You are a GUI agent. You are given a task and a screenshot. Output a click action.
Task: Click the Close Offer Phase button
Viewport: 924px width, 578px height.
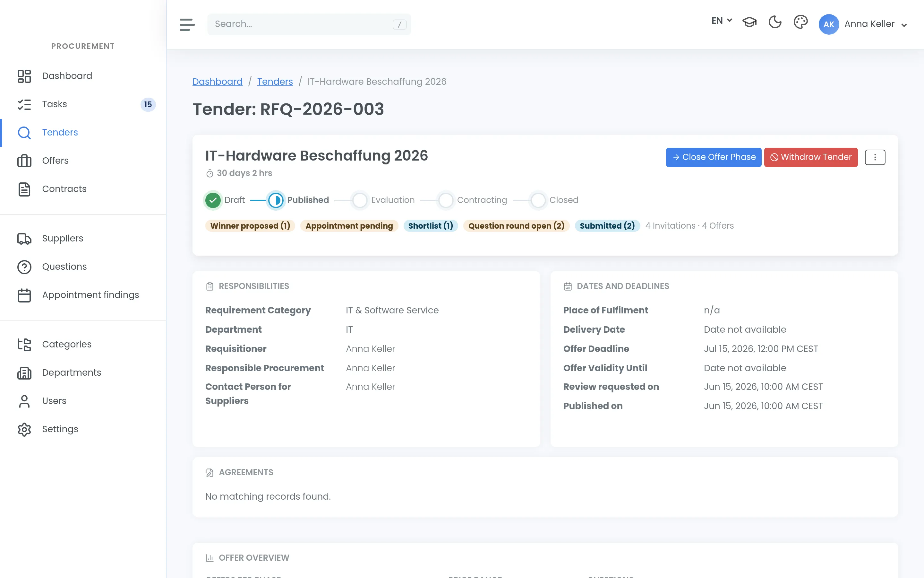tap(713, 157)
